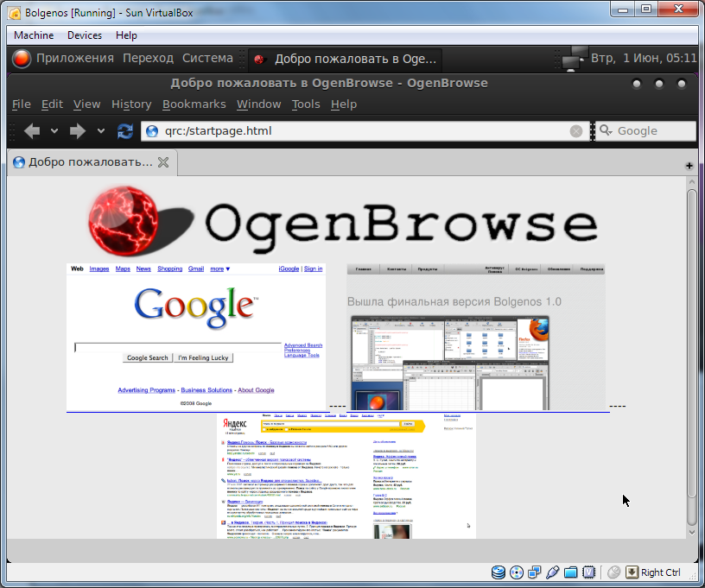The height and width of the screenshot is (588, 705).
Task: Clear the address bar with the X icon
Action: 576,131
